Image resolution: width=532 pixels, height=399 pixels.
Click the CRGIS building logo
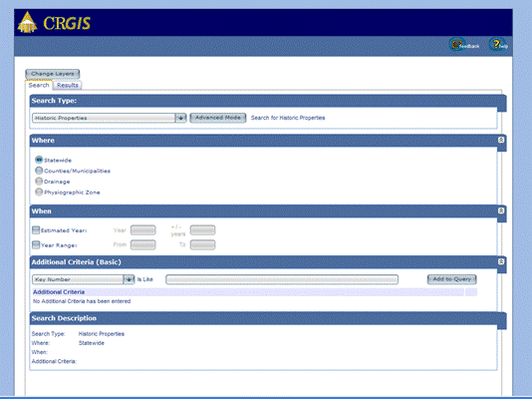[27, 22]
